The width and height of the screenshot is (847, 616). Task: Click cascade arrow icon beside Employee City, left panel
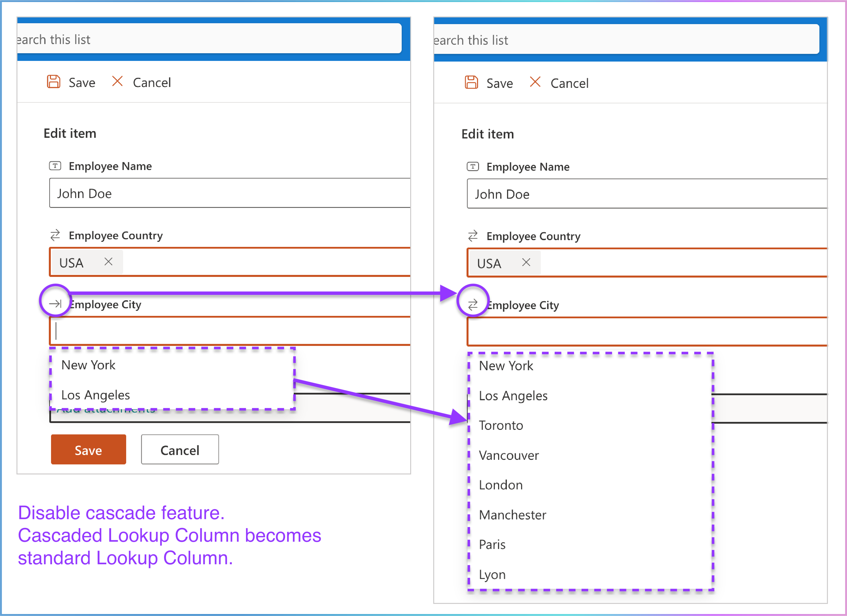[x=55, y=303]
